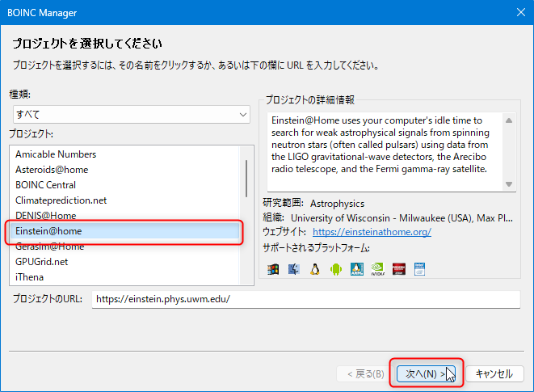Click the AMD Radeon platform icon

[399, 269]
